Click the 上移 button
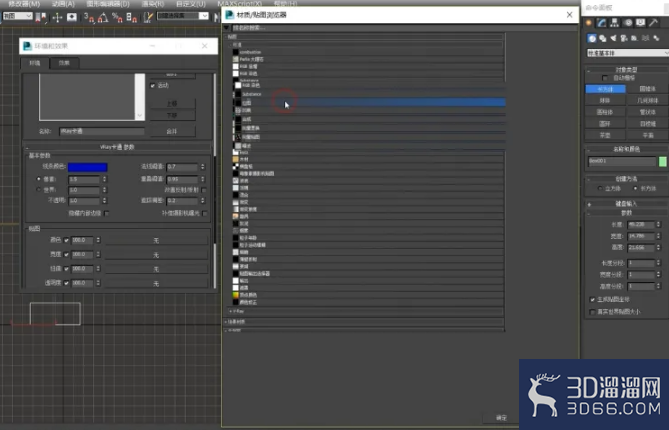This screenshot has width=669, height=430. tap(172, 104)
